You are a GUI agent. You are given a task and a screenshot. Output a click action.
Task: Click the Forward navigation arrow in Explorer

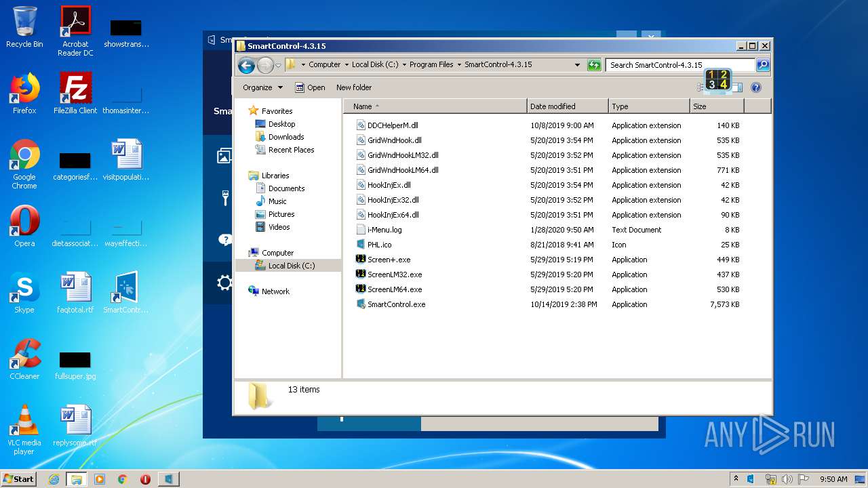(265, 65)
